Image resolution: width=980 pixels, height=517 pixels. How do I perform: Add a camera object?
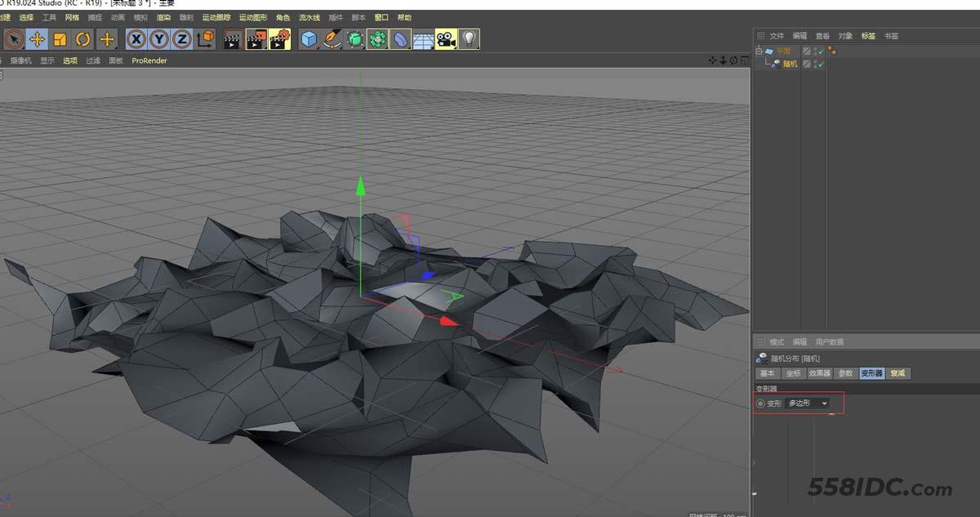[x=446, y=38]
